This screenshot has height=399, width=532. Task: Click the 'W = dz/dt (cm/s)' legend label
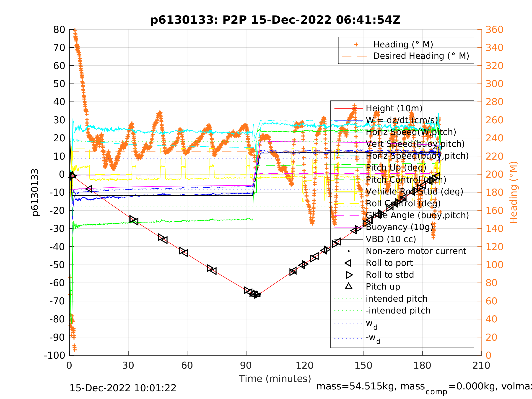[402, 120]
